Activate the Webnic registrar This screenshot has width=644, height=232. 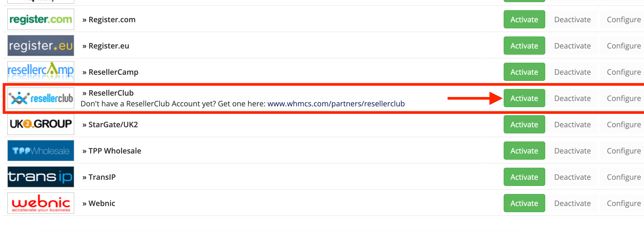(524, 203)
